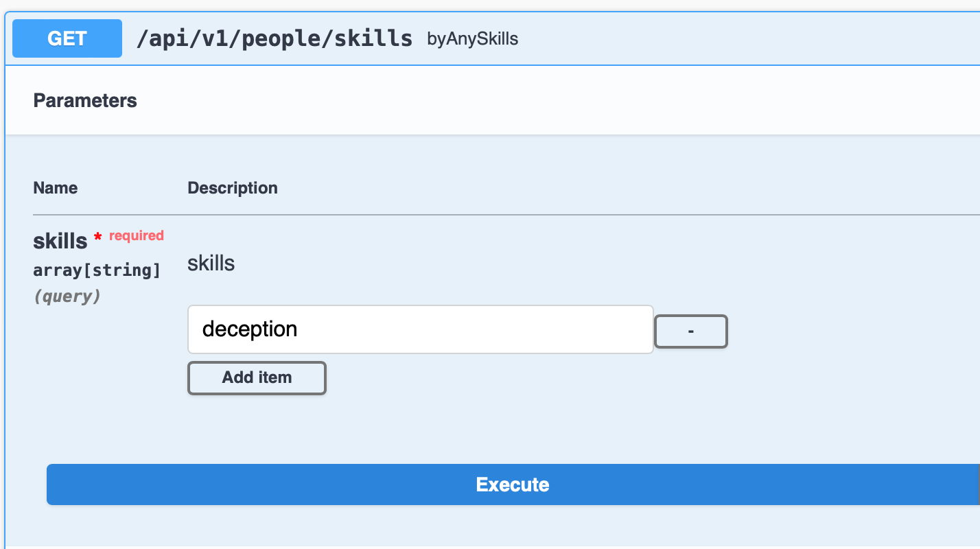Click the Description column header
This screenshot has width=980, height=549.
[x=233, y=188]
